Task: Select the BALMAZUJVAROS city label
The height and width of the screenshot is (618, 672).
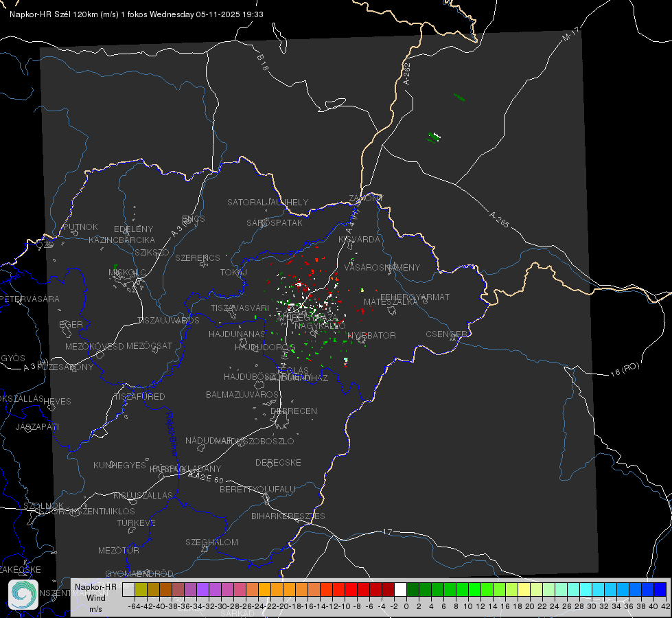Action: click(x=242, y=394)
